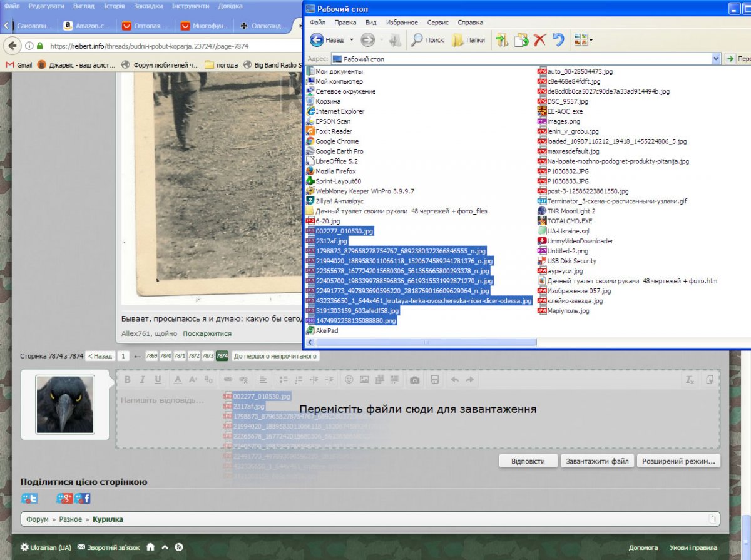Toggle Underline formatting in reply editor

(158, 380)
